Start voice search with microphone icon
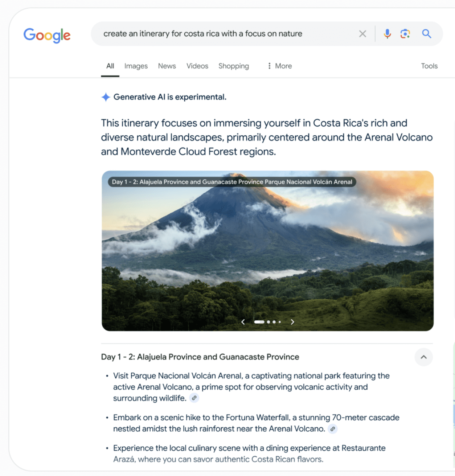Screen dimensions: 455x476 coord(388,34)
